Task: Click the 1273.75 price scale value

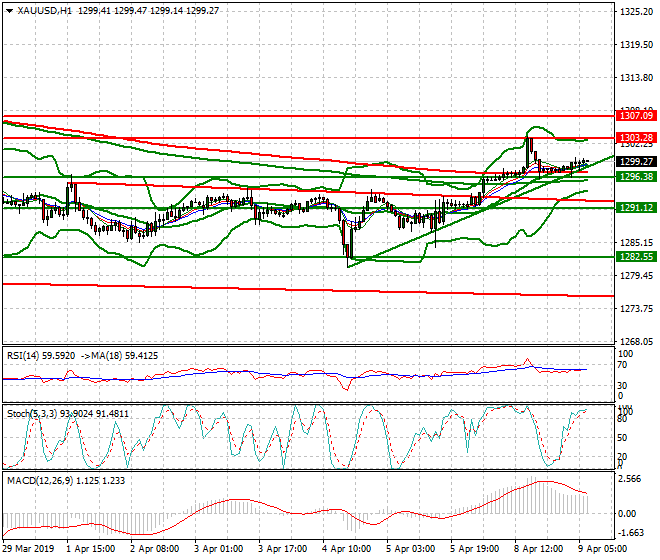Action: tap(637, 309)
